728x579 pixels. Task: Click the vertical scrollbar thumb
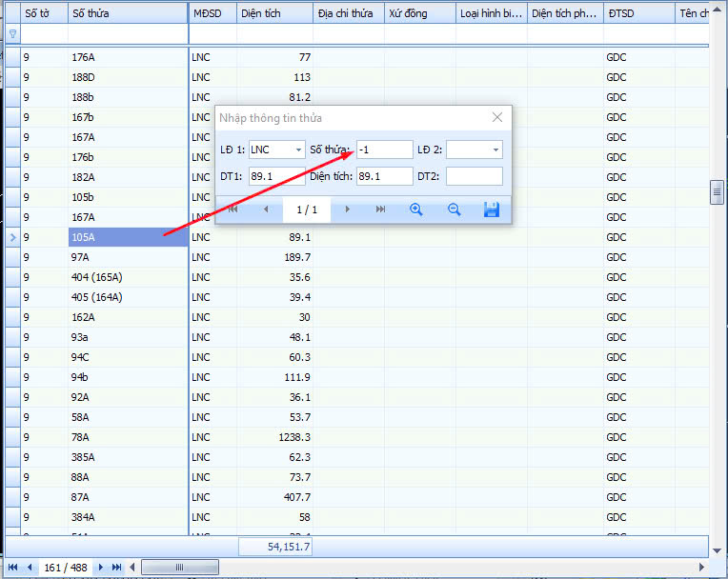tap(718, 192)
